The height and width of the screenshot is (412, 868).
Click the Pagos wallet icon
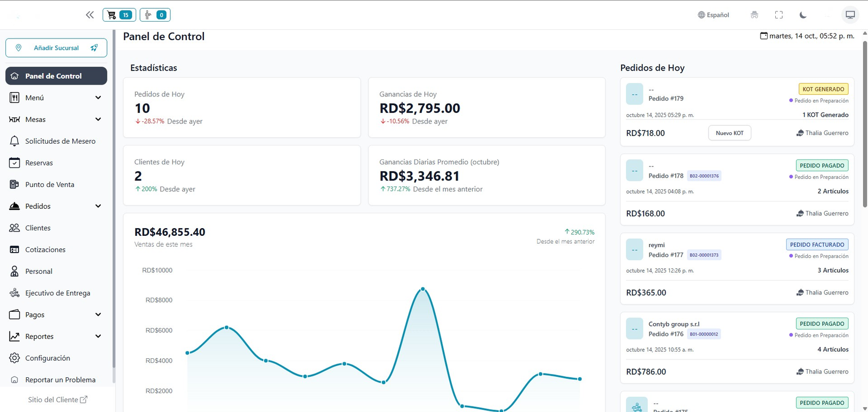coord(15,314)
